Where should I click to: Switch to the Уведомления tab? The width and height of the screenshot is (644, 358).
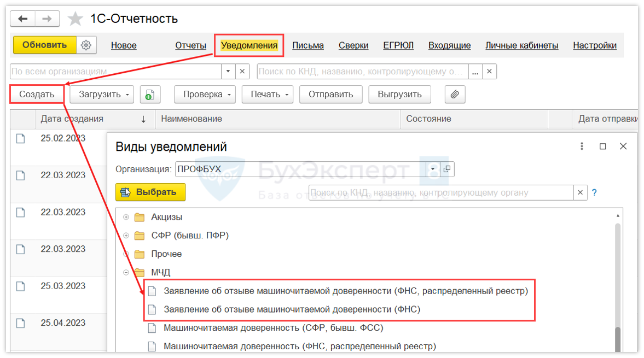click(x=250, y=45)
